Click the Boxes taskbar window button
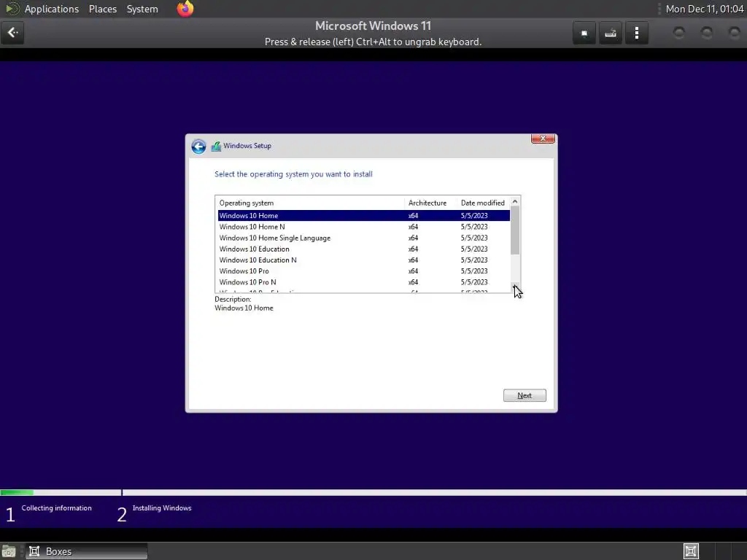The image size is (747, 560). [x=86, y=551]
